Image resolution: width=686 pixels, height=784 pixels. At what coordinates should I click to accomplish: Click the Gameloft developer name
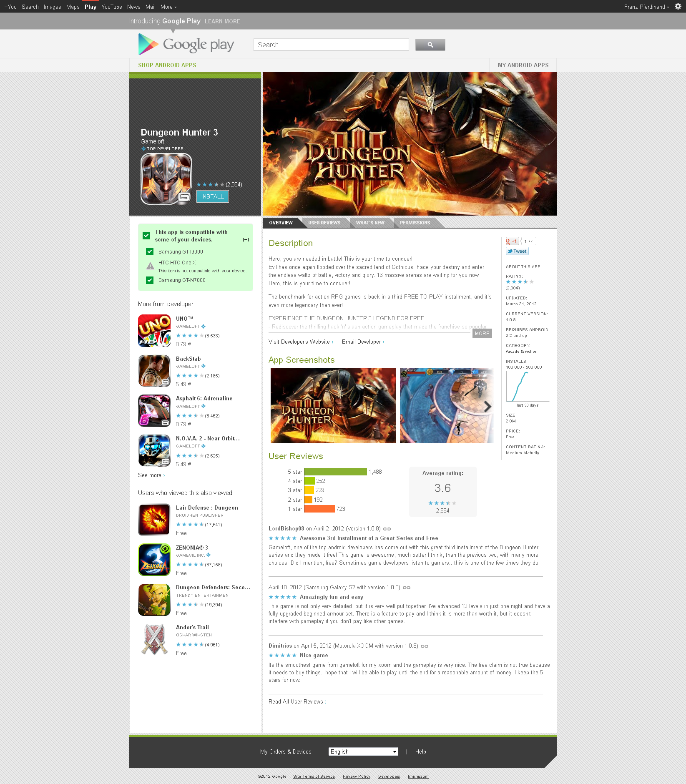coord(152,141)
